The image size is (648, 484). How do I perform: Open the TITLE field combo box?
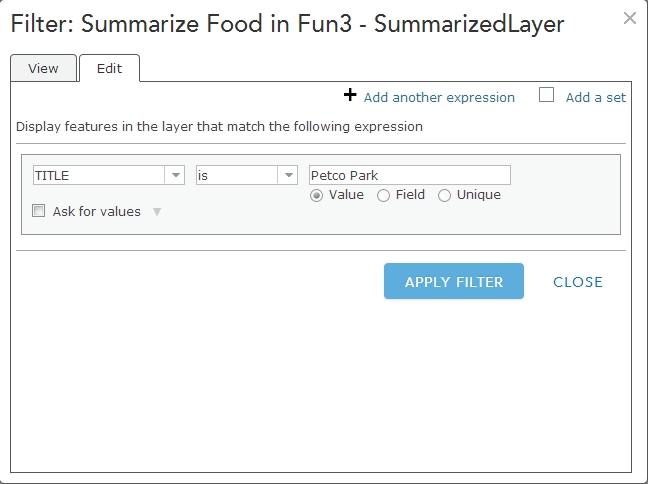pyautogui.click(x=100, y=175)
